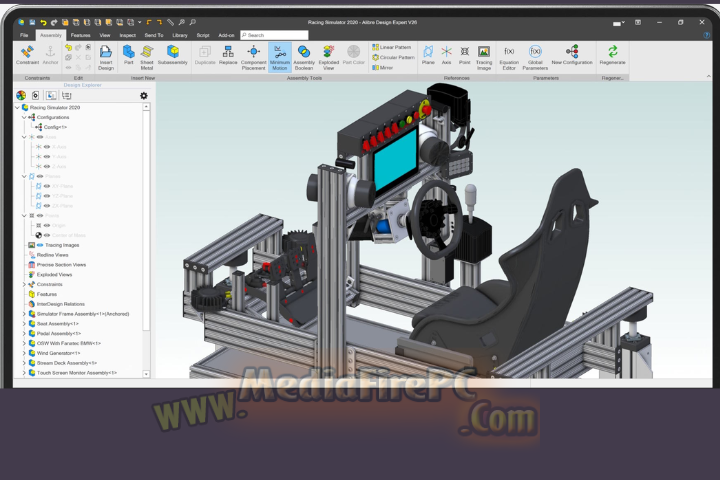Click the ribbon Search field
Screen dimensions: 720x480
(x=274, y=35)
